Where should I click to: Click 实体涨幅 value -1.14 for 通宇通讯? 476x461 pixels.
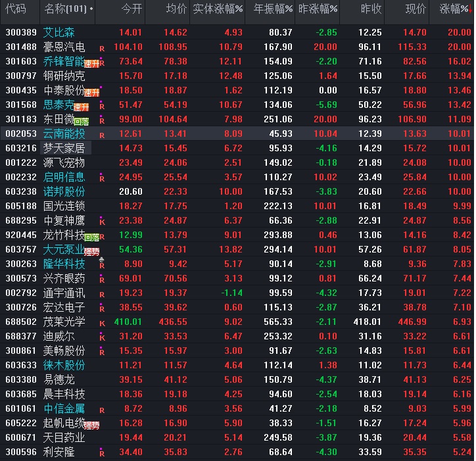point(232,293)
